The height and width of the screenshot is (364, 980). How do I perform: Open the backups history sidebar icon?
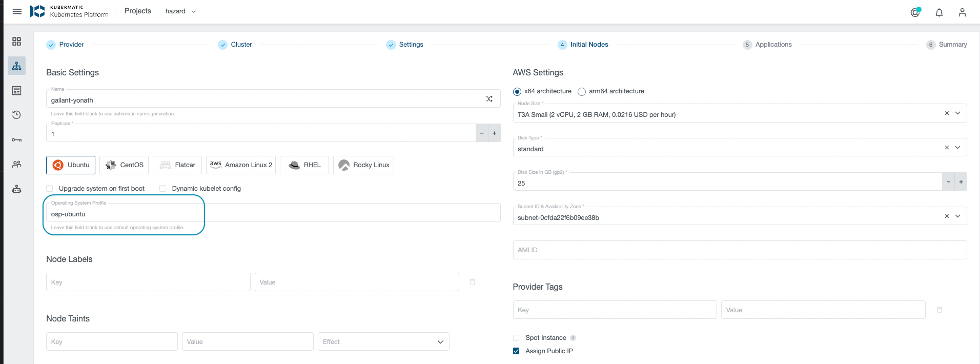17,115
